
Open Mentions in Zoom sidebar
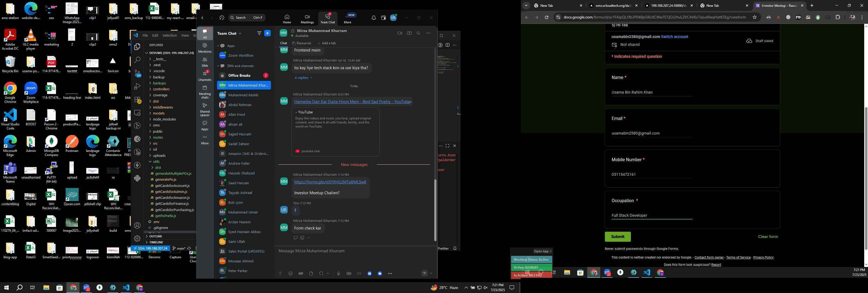click(x=205, y=48)
